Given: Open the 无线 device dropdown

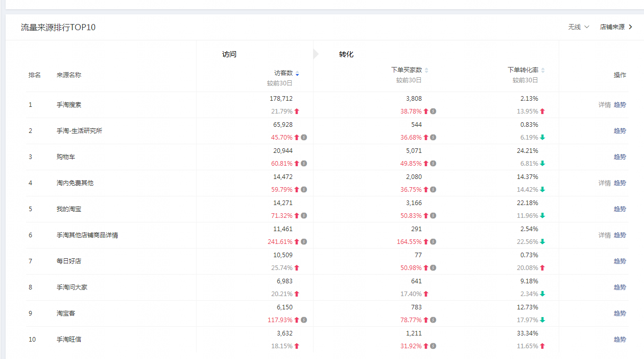Looking at the screenshot, I should coord(579,27).
